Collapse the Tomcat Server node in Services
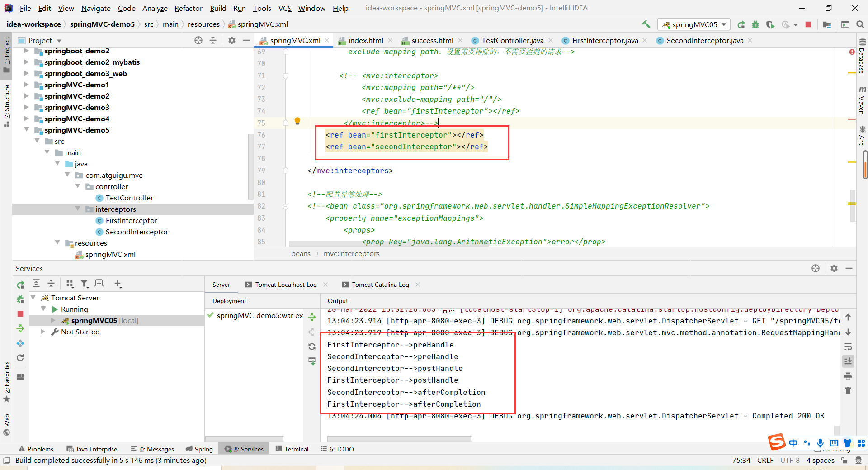The width and height of the screenshot is (868, 470). coord(33,298)
